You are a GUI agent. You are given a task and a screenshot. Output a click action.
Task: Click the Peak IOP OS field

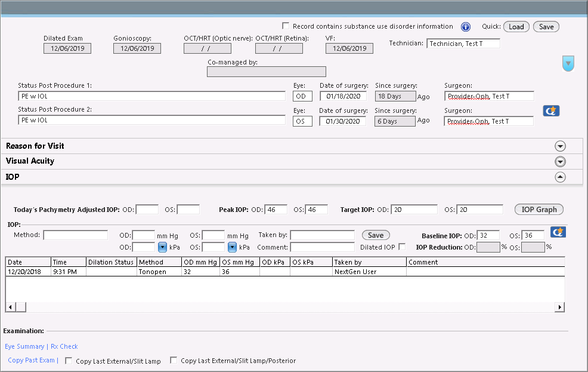click(317, 210)
